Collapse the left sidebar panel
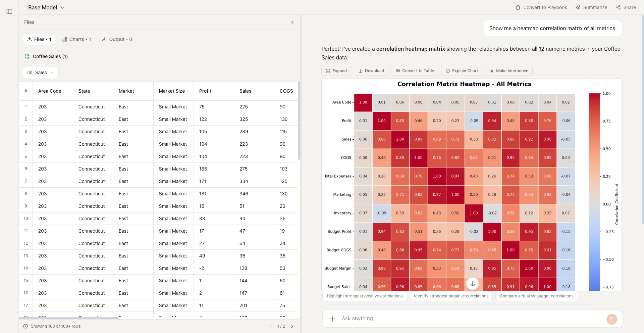The width and height of the screenshot is (644, 333). [9, 11]
